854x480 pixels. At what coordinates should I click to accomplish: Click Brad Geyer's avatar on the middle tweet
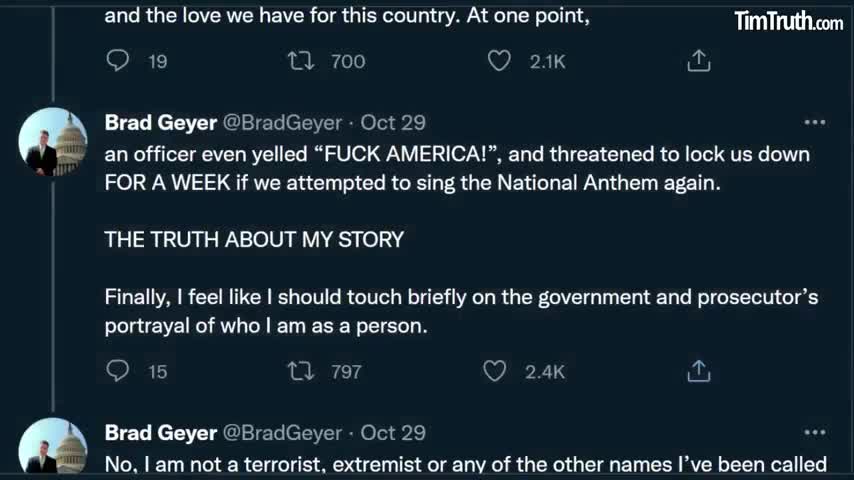point(53,142)
